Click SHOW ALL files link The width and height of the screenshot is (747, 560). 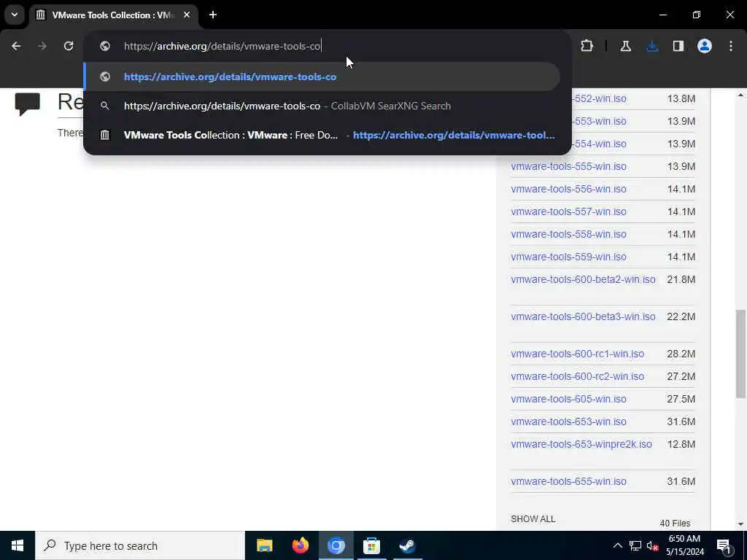(x=533, y=519)
